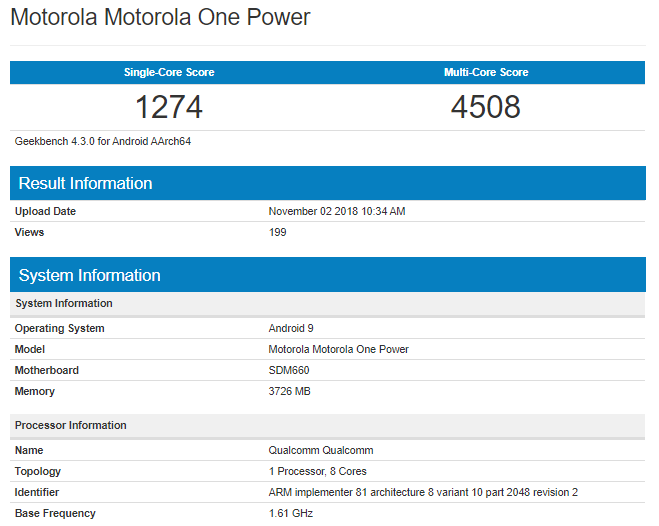Click the multi-core score value 4508

click(x=486, y=107)
